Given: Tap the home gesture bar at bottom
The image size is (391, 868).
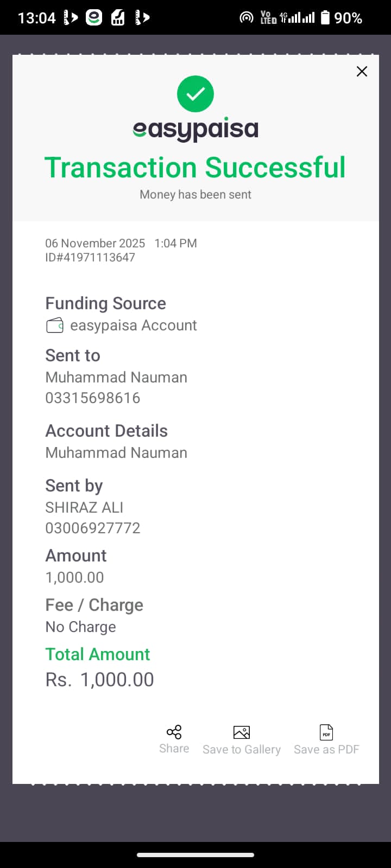Looking at the screenshot, I should click(195, 855).
